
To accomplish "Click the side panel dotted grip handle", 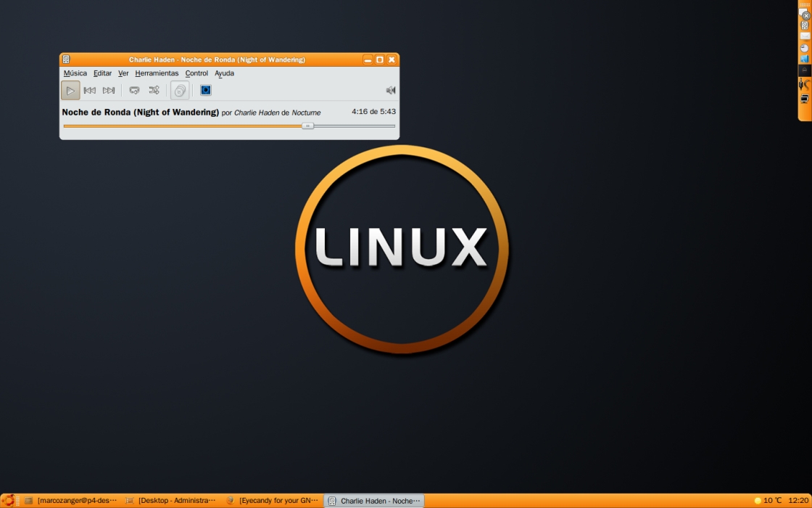I will coord(805,4).
